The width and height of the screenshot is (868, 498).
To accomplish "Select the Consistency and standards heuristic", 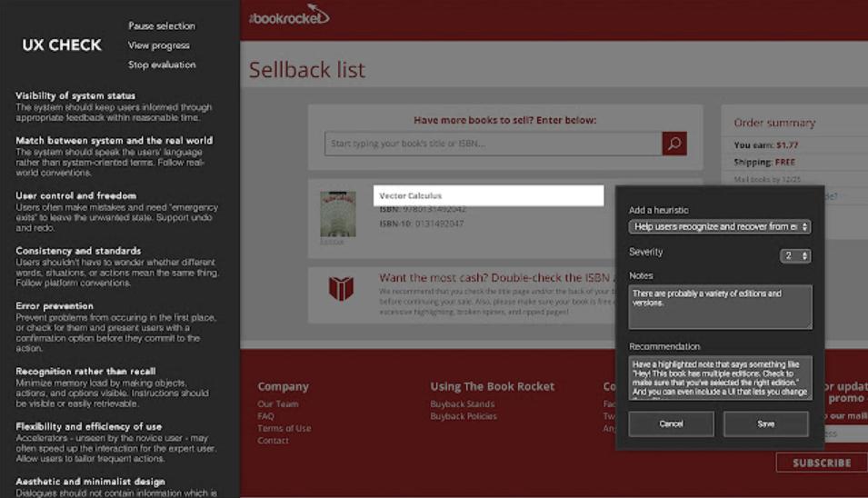I will point(78,251).
